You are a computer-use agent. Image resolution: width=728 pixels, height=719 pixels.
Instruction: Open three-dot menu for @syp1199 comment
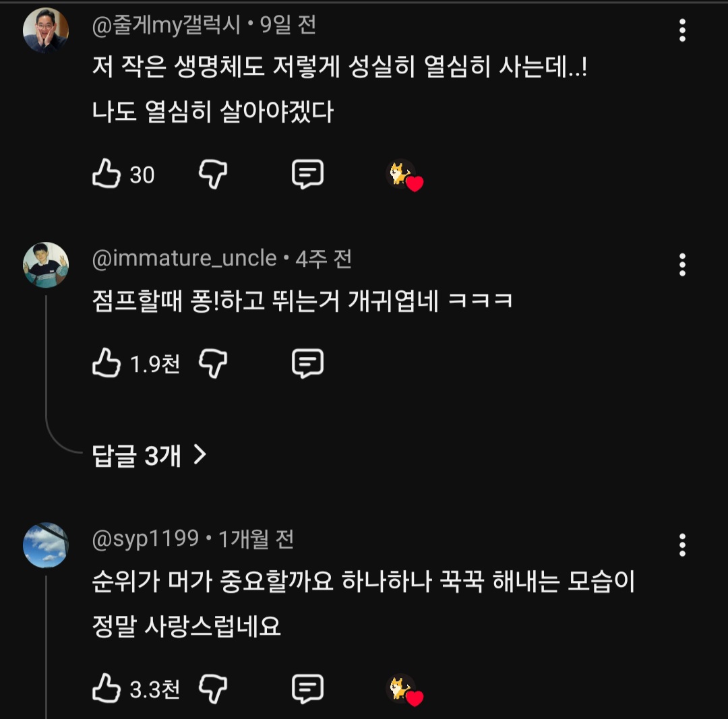[x=682, y=545]
